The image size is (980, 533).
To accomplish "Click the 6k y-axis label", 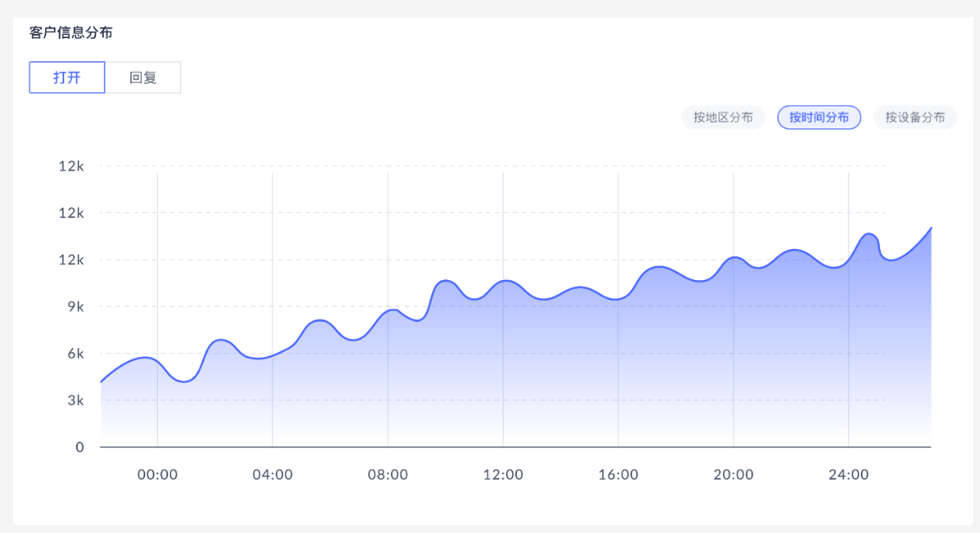I will 75,354.
